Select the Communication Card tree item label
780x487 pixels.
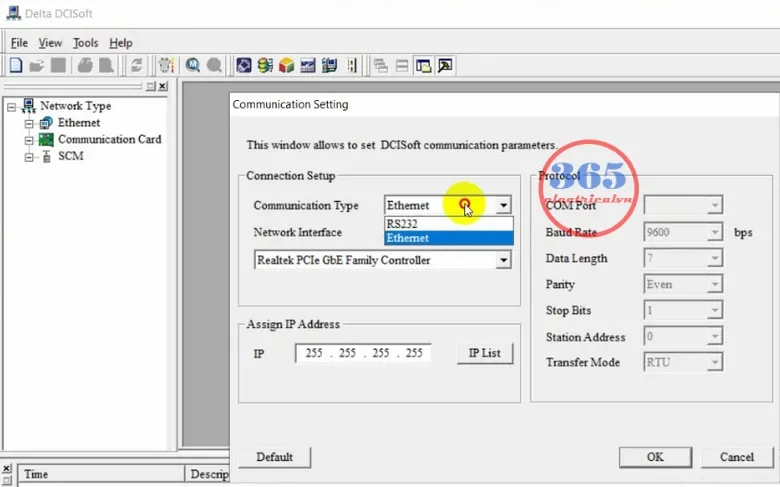(109, 139)
